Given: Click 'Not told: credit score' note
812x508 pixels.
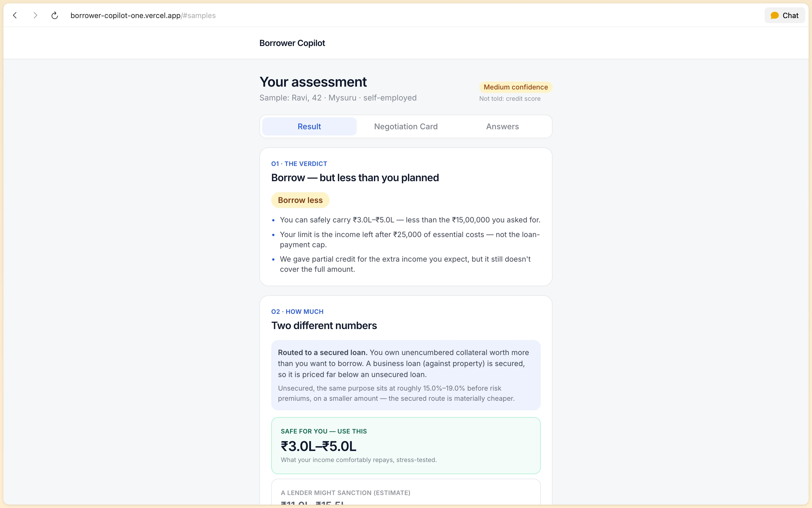Looking at the screenshot, I should coord(510,99).
